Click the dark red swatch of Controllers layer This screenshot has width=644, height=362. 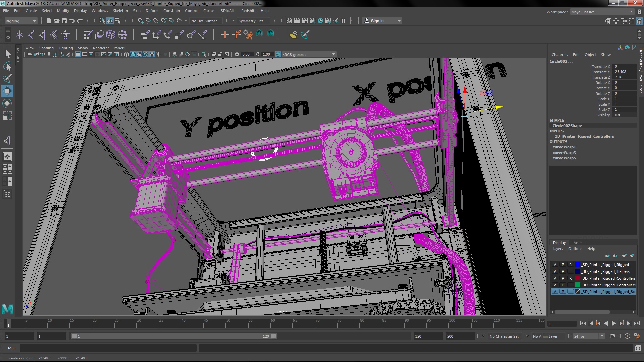point(578,278)
